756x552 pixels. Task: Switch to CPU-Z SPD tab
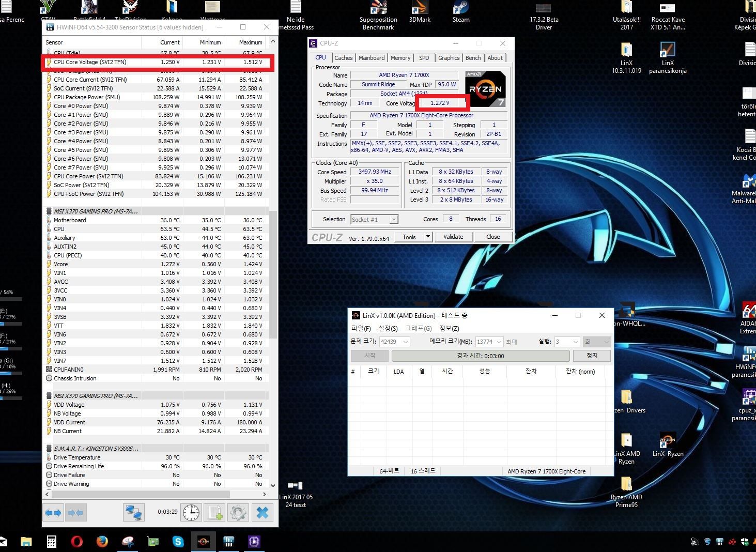[x=424, y=58]
